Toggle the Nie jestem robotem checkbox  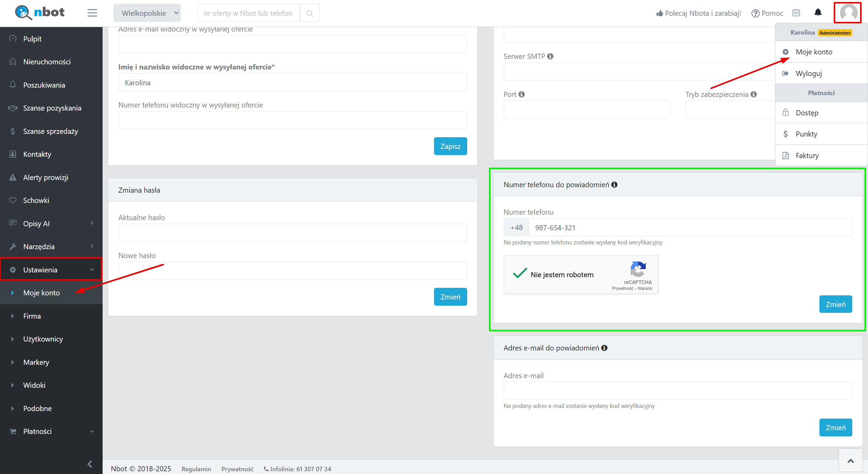(x=520, y=274)
